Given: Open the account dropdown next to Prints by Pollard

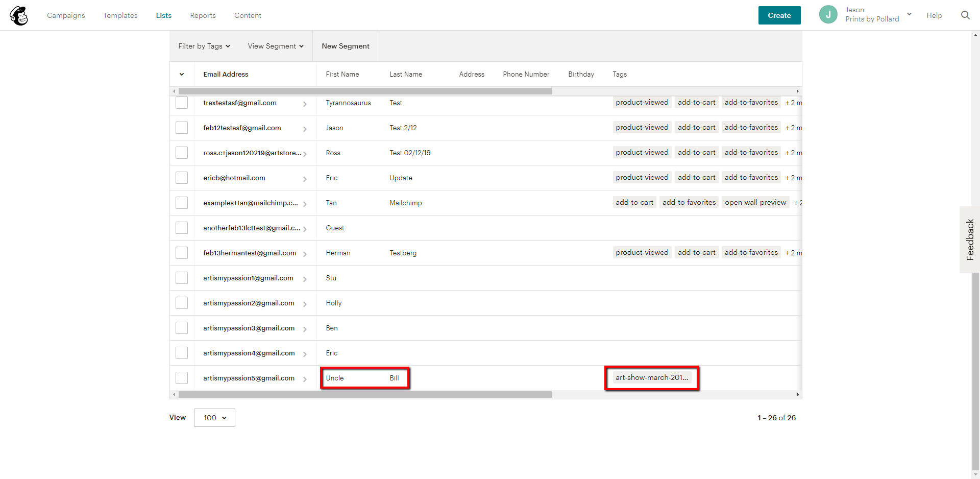Looking at the screenshot, I should tap(910, 14).
